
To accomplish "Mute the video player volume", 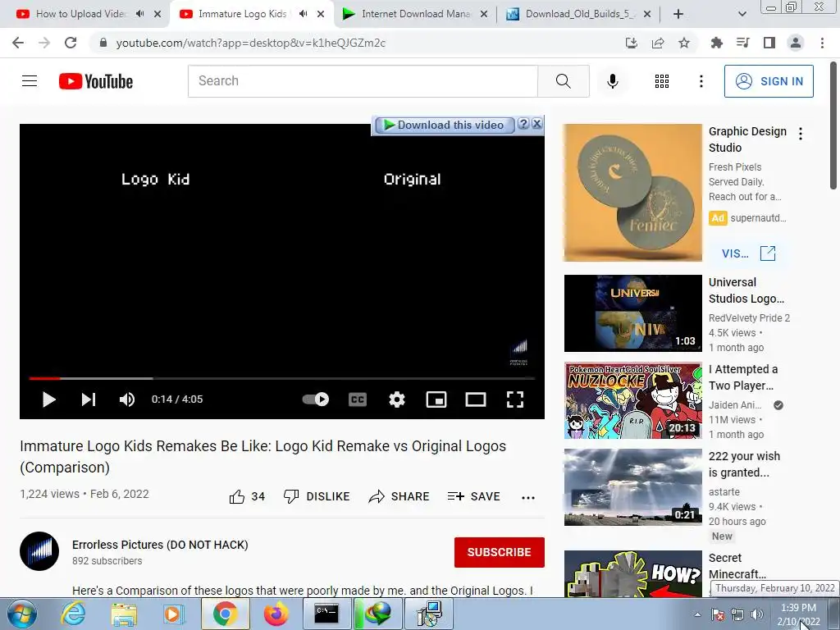I will pos(127,399).
